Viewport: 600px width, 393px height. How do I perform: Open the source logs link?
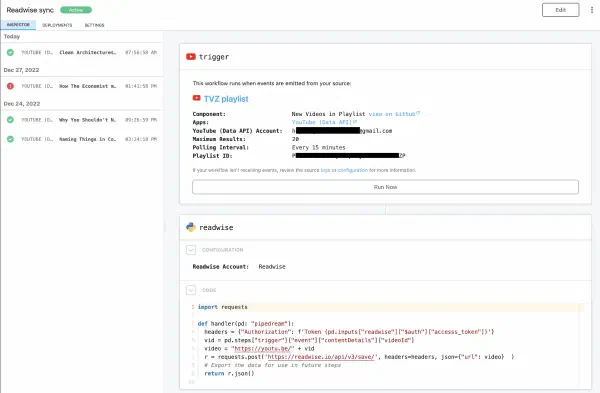325,170
